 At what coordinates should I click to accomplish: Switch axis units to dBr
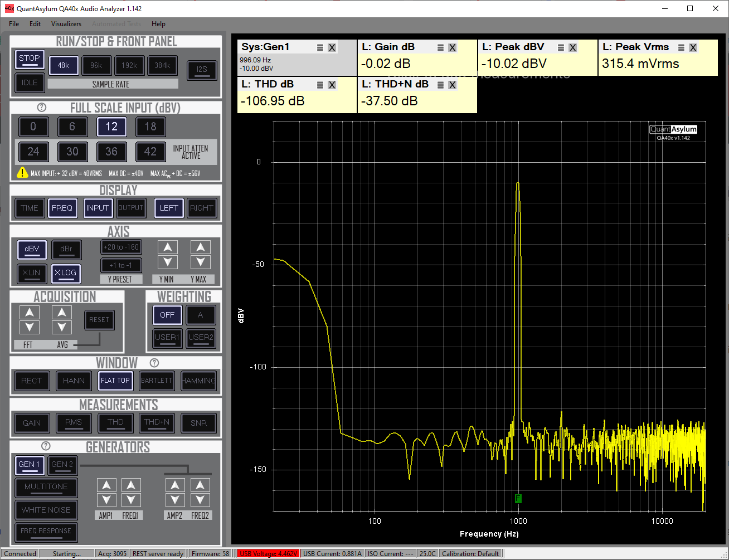coord(66,249)
